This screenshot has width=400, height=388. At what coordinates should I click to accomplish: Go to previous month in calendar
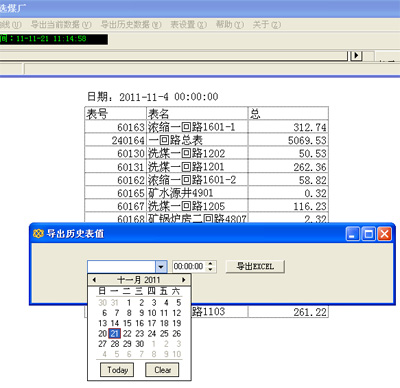pos(94,280)
